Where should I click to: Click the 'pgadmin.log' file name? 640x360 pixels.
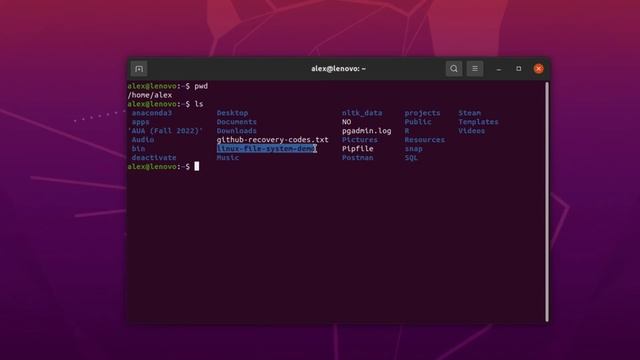367,131
